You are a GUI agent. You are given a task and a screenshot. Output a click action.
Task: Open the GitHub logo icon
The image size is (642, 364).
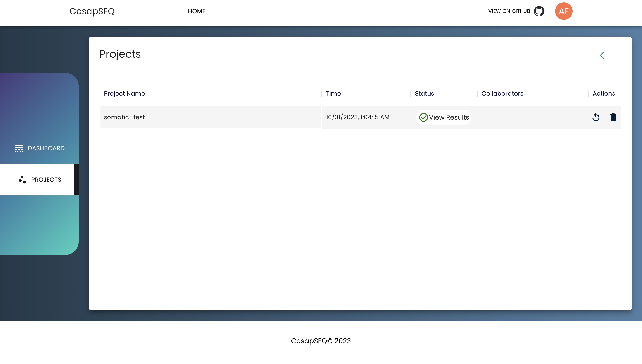point(539,11)
